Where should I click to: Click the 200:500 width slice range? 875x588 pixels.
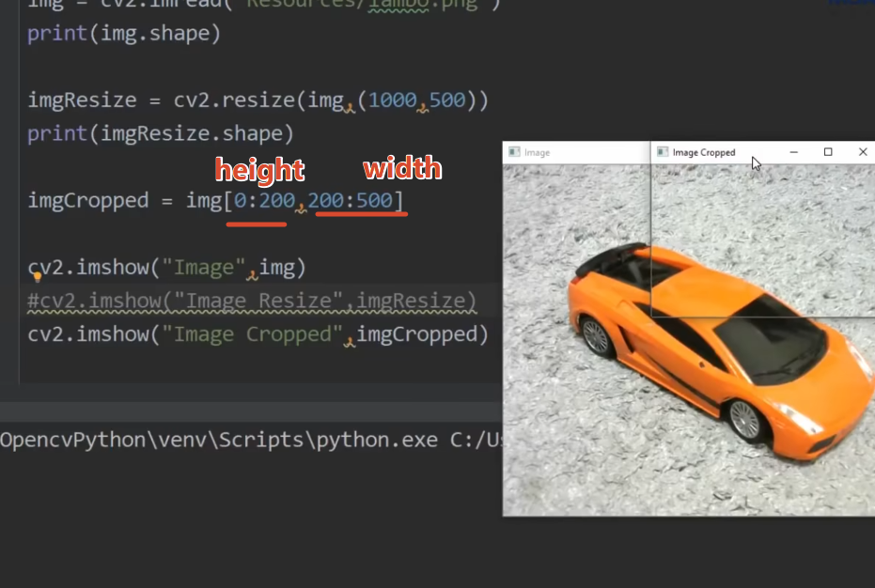click(x=350, y=201)
